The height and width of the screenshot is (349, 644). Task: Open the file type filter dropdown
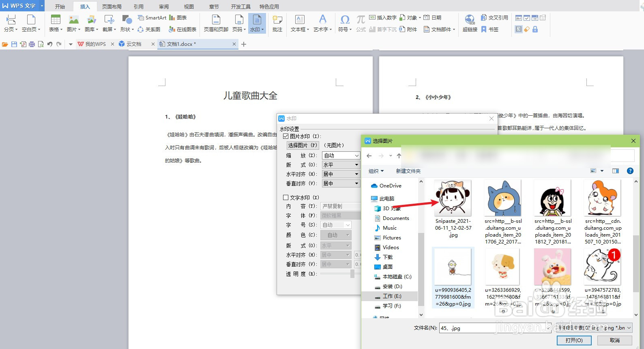pos(595,327)
